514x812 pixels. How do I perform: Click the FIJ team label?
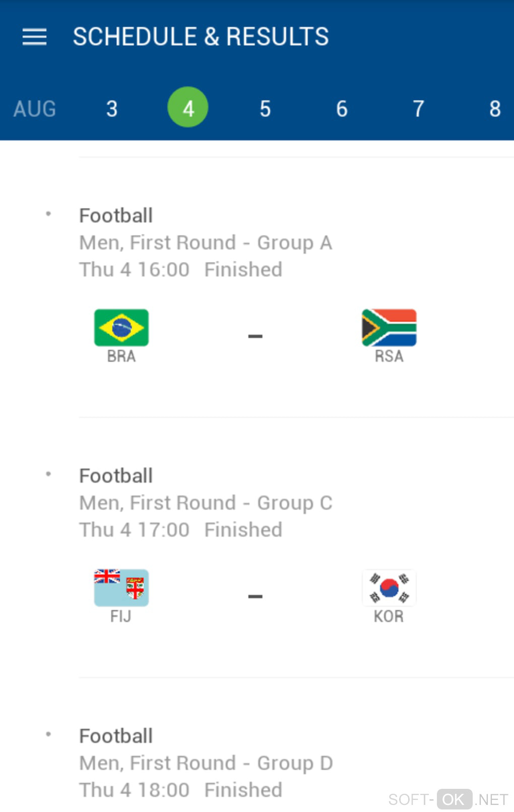(121, 616)
